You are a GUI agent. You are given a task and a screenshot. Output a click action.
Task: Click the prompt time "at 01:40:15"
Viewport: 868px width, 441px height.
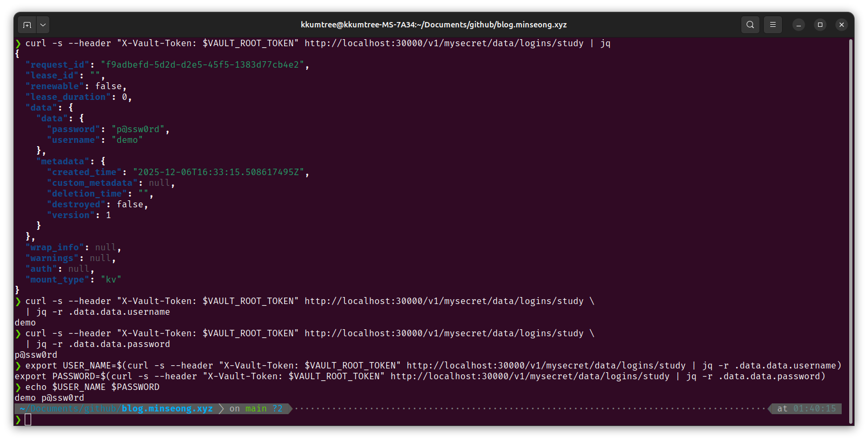tap(807, 409)
